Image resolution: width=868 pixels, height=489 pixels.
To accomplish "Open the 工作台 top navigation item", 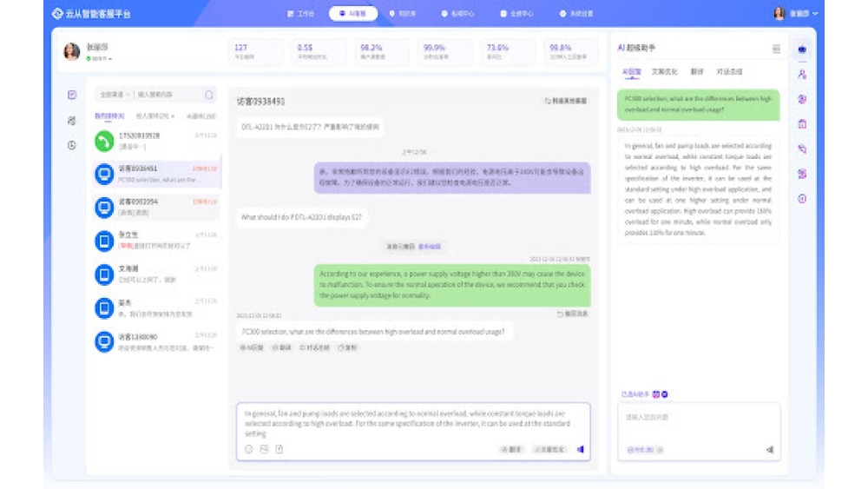I will [300, 14].
